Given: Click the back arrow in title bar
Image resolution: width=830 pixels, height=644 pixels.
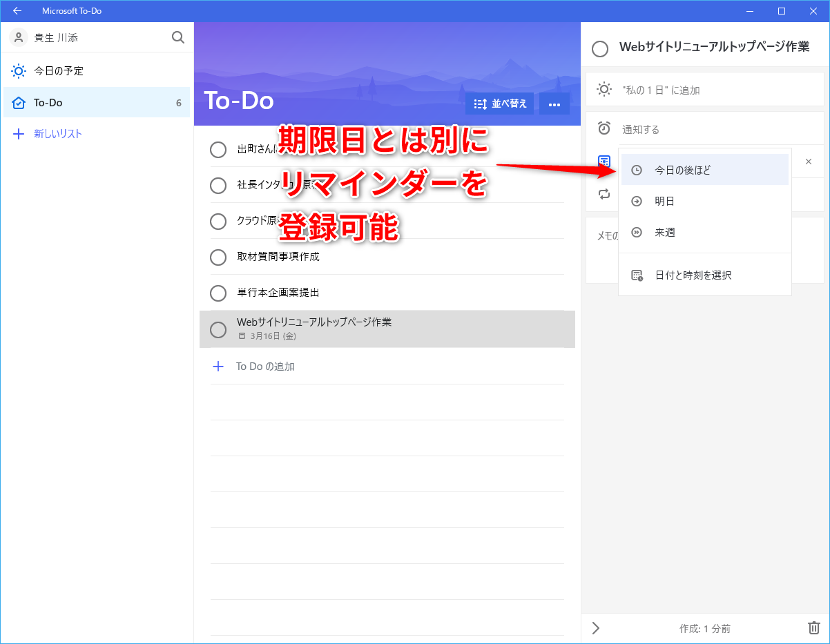Looking at the screenshot, I should pos(17,11).
